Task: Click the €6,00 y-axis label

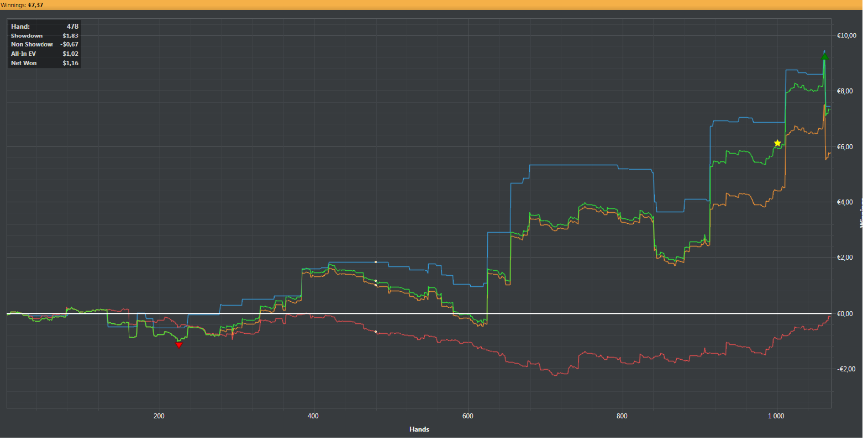Action: pyautogui.click(x=845, y=147)
